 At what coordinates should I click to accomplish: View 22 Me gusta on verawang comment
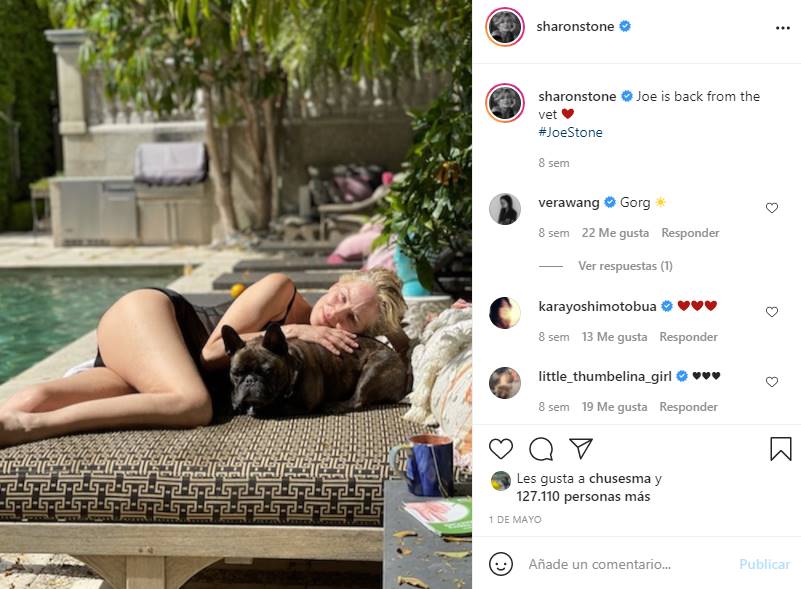point(615,233)
